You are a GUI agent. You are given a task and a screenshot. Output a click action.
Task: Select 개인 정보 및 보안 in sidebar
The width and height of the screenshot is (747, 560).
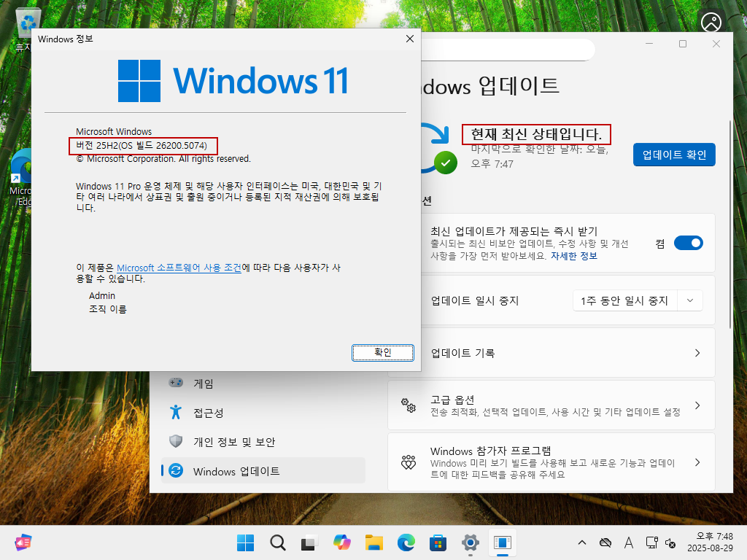click(x=263, y=442)
